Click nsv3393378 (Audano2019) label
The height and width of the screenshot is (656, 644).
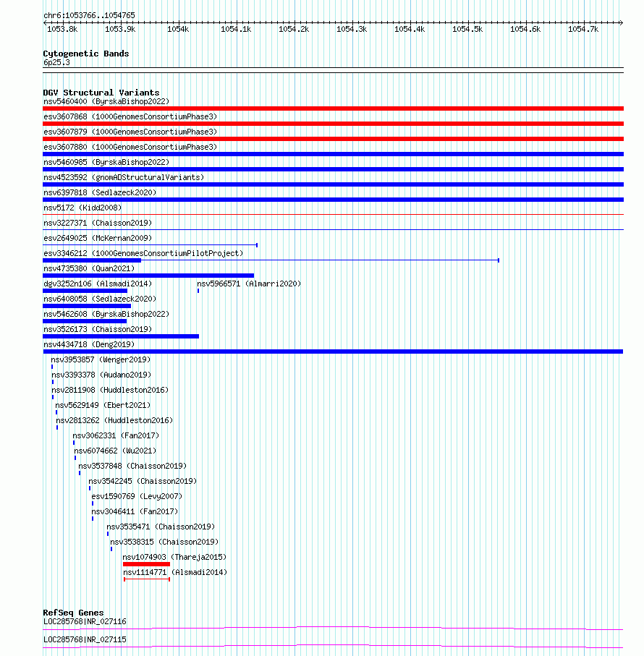(101, 375)
